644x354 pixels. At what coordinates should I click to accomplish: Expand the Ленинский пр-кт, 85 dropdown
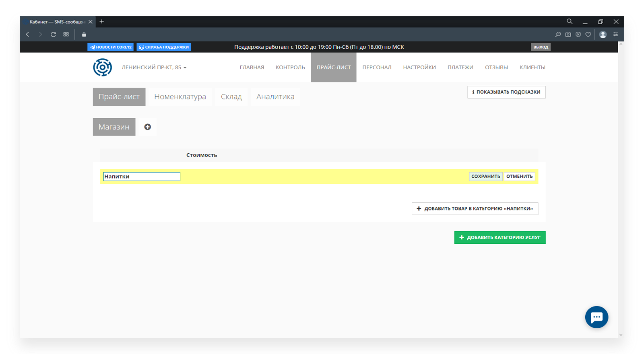pos(154,68)
